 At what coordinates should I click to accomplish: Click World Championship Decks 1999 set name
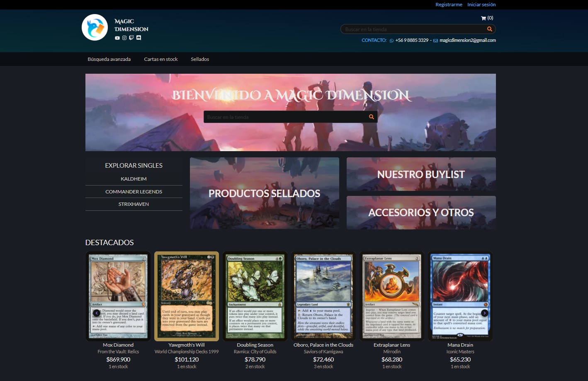click(187, 352)
